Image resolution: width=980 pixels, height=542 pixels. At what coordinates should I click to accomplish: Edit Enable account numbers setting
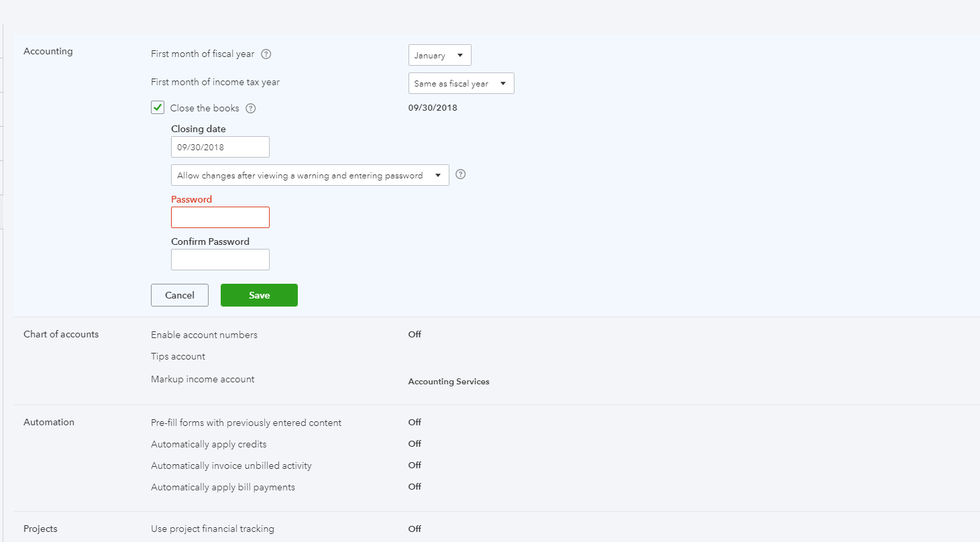point(204,335)
